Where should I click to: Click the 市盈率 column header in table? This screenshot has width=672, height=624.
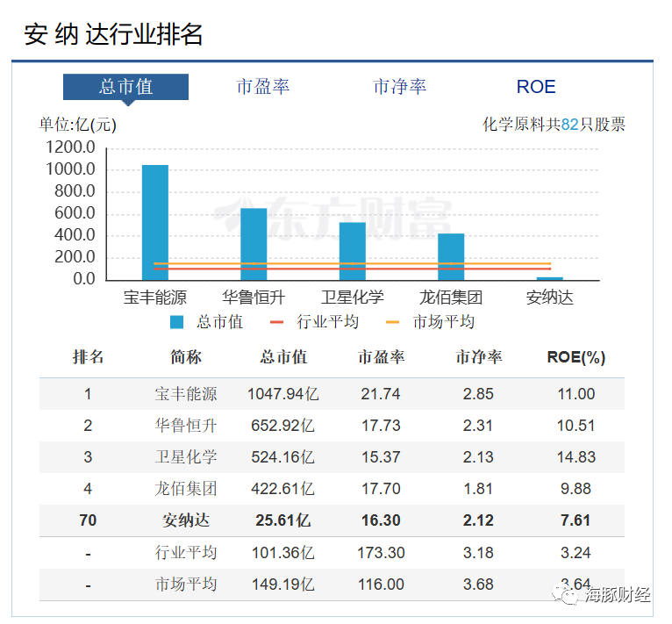point(381,357)
